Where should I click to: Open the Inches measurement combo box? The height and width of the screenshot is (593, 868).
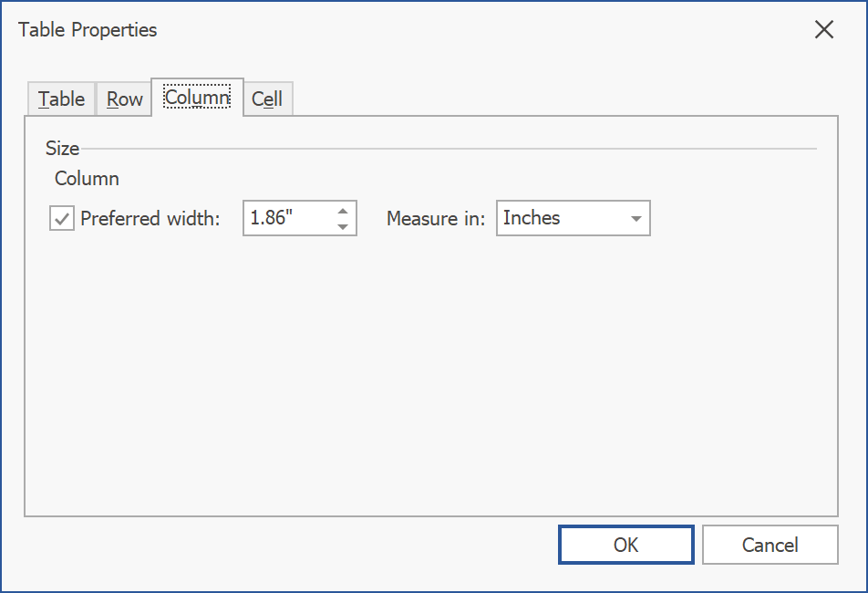click(561, 219)
